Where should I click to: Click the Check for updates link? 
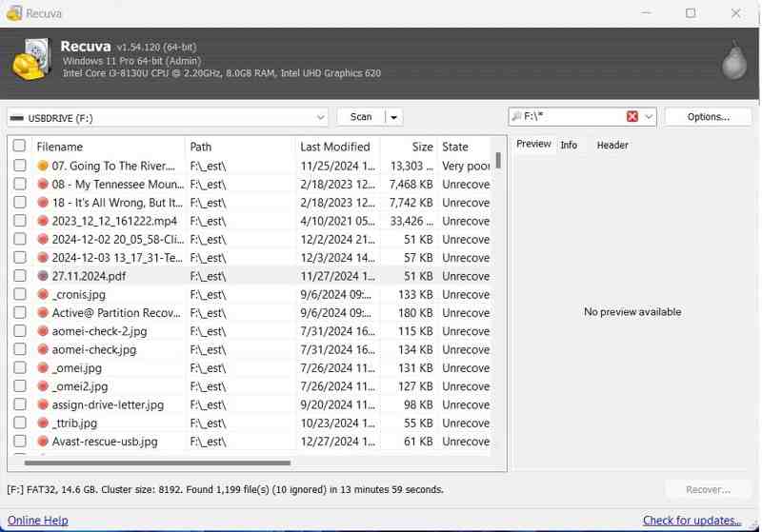coord(692,521)
